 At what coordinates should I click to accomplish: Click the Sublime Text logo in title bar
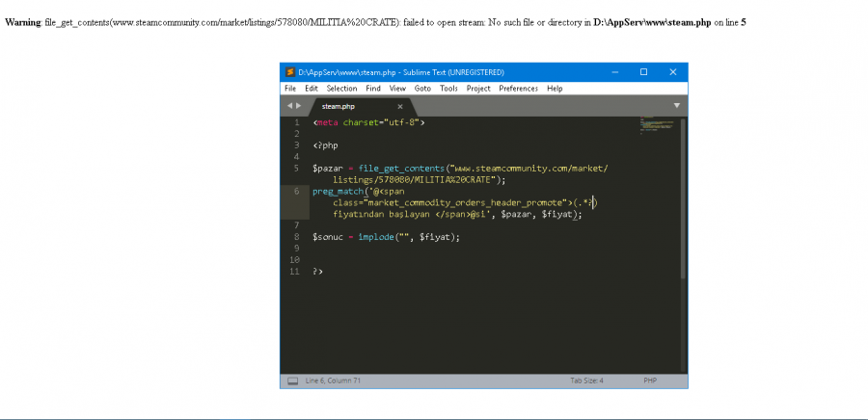[288, 72]
